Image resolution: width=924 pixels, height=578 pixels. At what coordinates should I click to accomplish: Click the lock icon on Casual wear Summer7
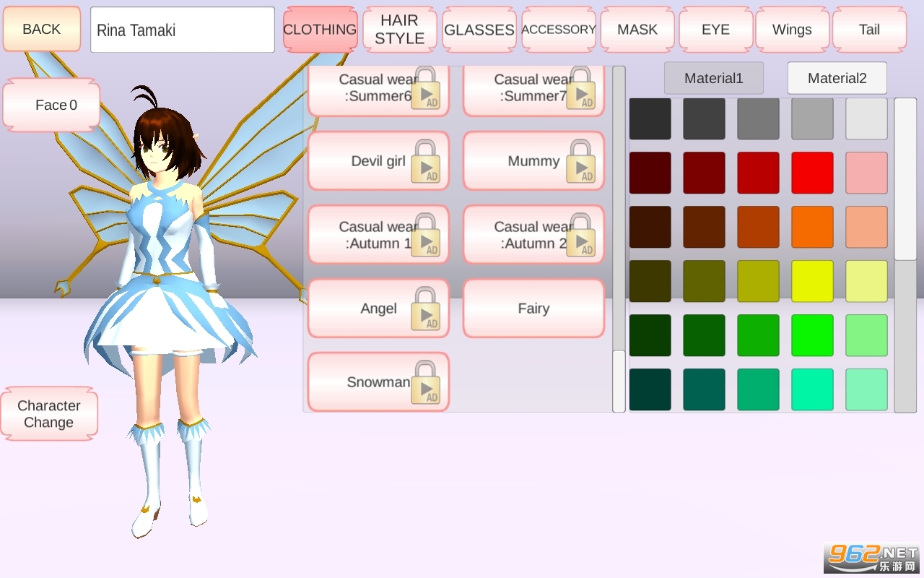pos(581,88)
